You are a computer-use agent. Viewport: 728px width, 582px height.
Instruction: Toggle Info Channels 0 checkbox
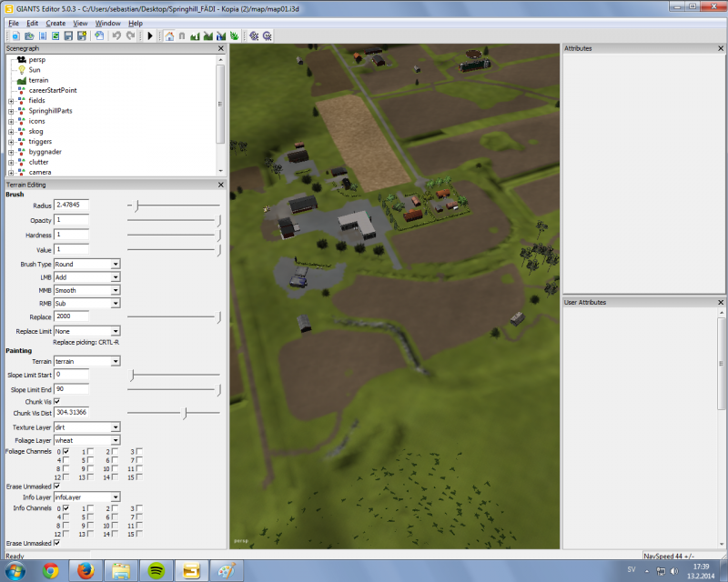tap(66, 507)
